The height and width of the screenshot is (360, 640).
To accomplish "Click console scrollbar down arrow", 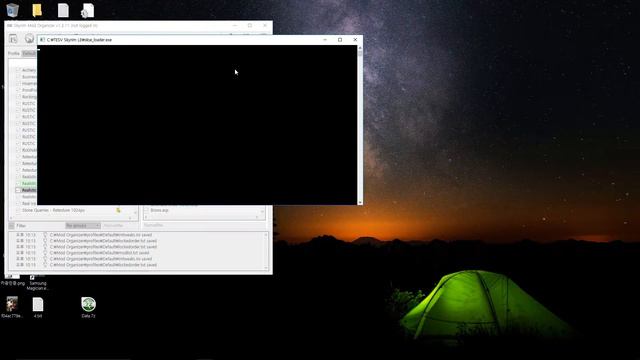I will coord(360,202).
